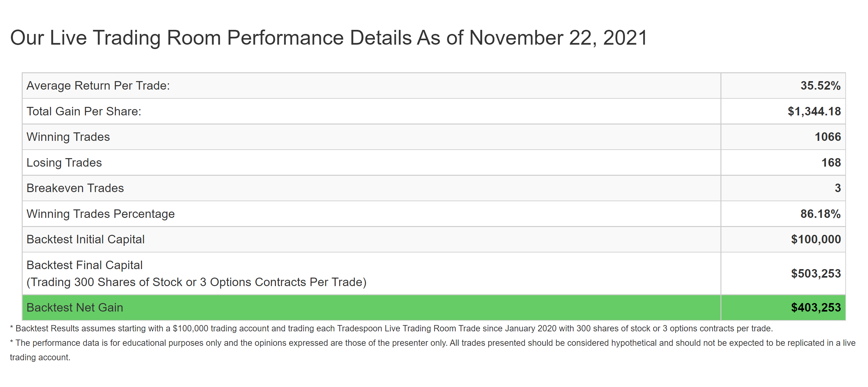
Task: Click the performance details page heading
Action: (328, 37)
